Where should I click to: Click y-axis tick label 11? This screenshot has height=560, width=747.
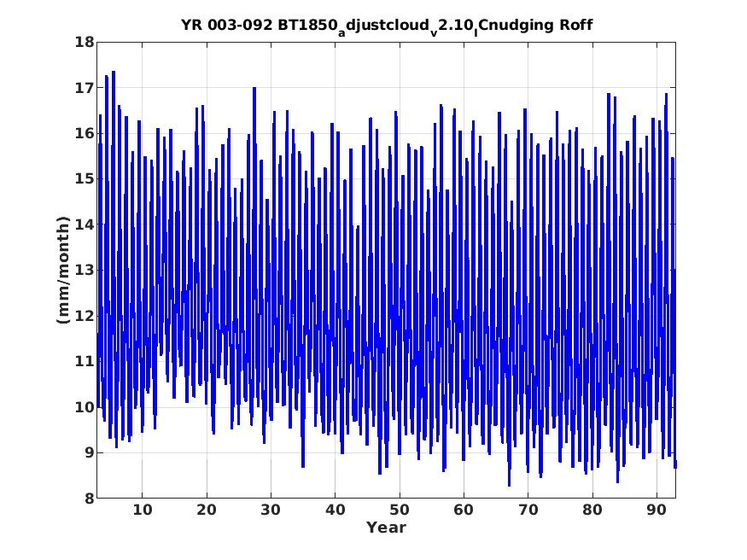coord(84,361)
